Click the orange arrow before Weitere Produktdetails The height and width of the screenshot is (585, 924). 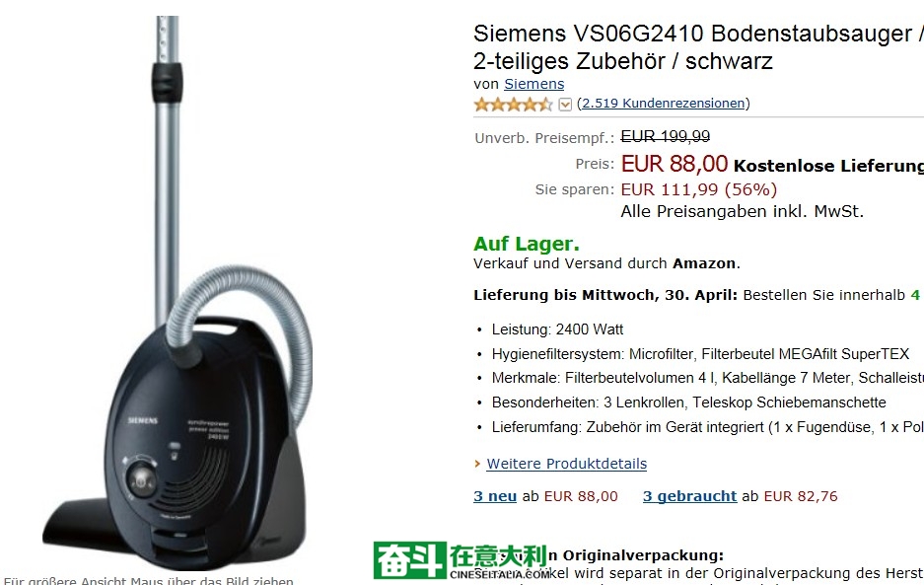(477, 464)
